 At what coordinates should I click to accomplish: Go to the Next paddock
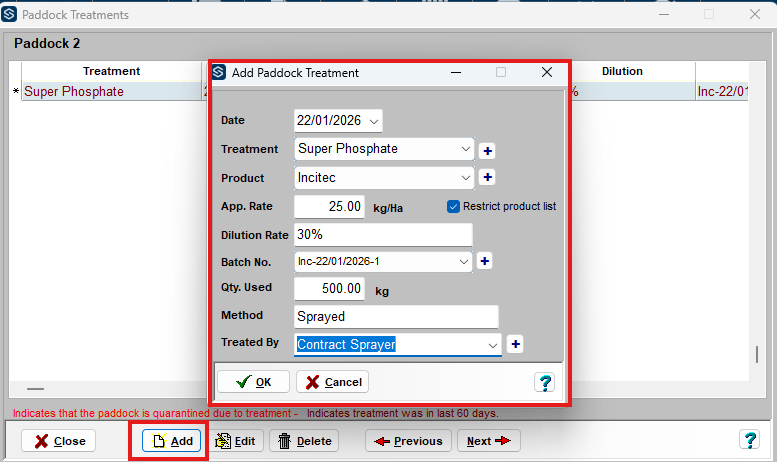[489, 441]
